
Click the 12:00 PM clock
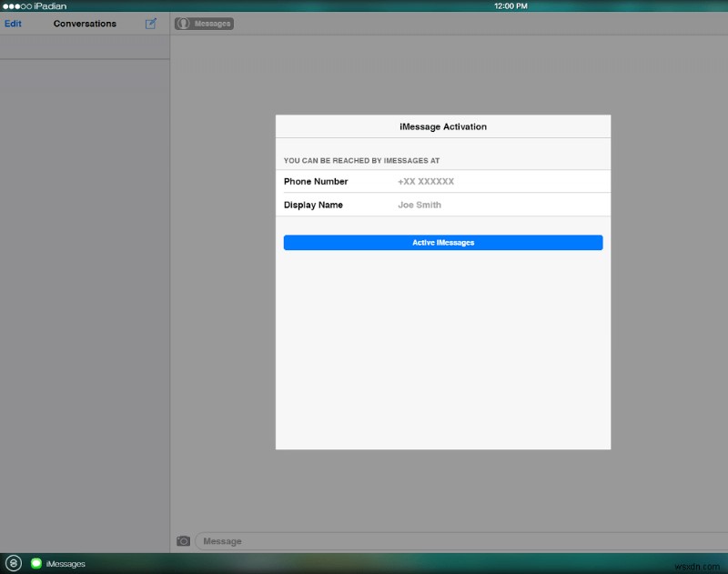click(511, 6)
